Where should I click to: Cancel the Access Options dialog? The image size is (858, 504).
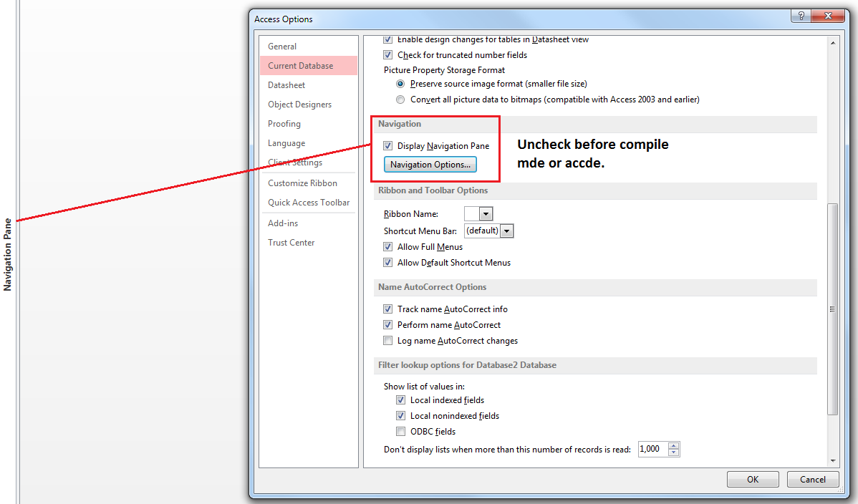coord(813,480)
